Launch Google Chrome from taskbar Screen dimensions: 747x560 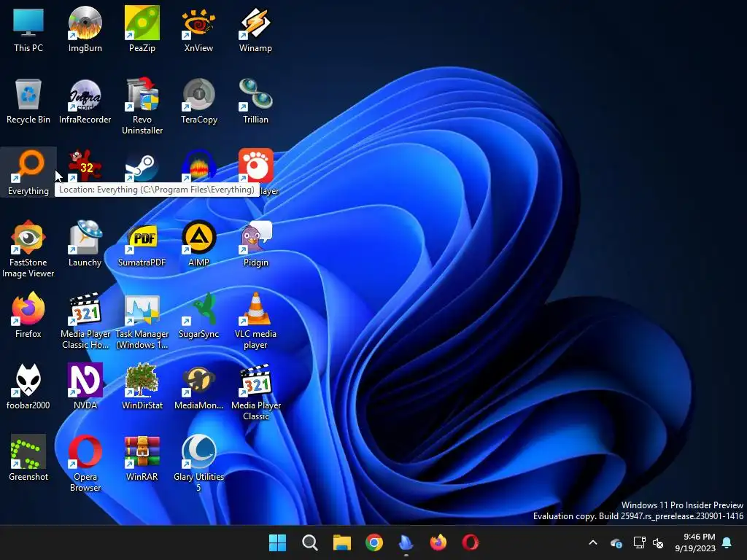coord(374,542)
